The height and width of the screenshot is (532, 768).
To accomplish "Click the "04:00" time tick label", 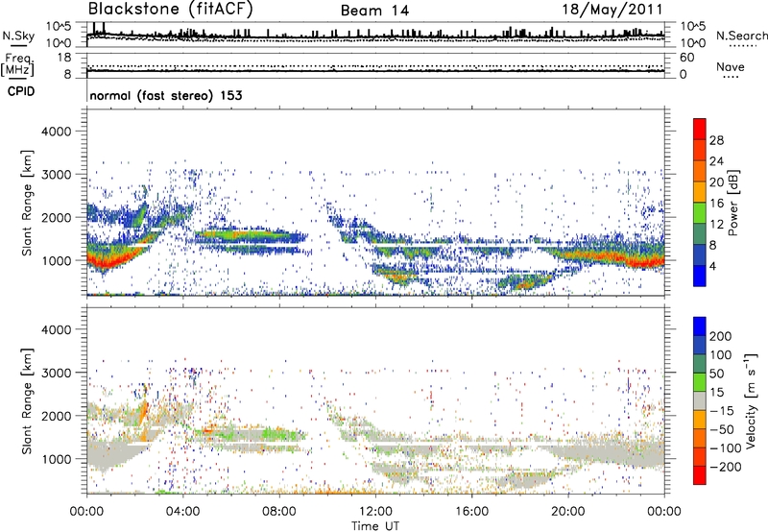I will [x=183, y=512].
